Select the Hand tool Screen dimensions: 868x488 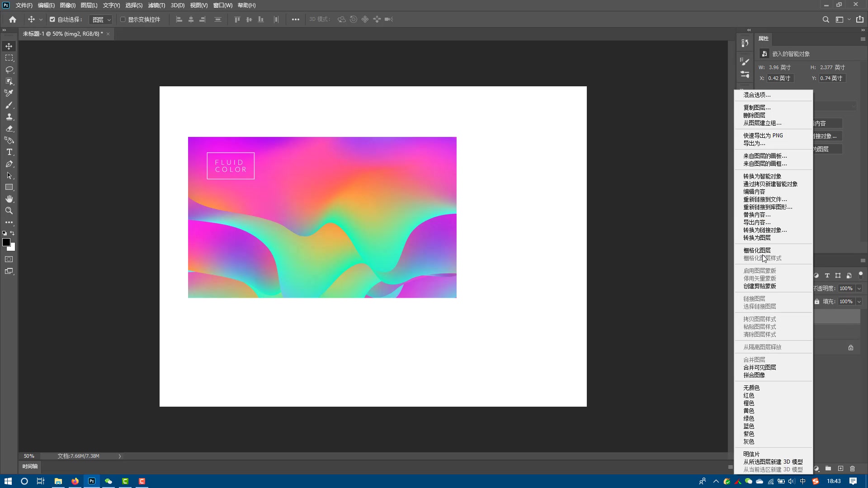[x=9, y=199]
